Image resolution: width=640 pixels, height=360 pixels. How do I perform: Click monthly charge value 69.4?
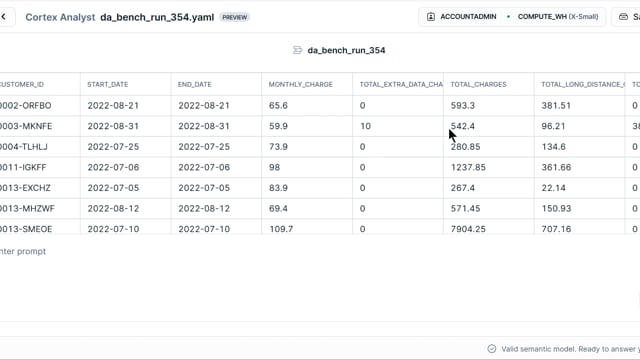tap(278, 209)
